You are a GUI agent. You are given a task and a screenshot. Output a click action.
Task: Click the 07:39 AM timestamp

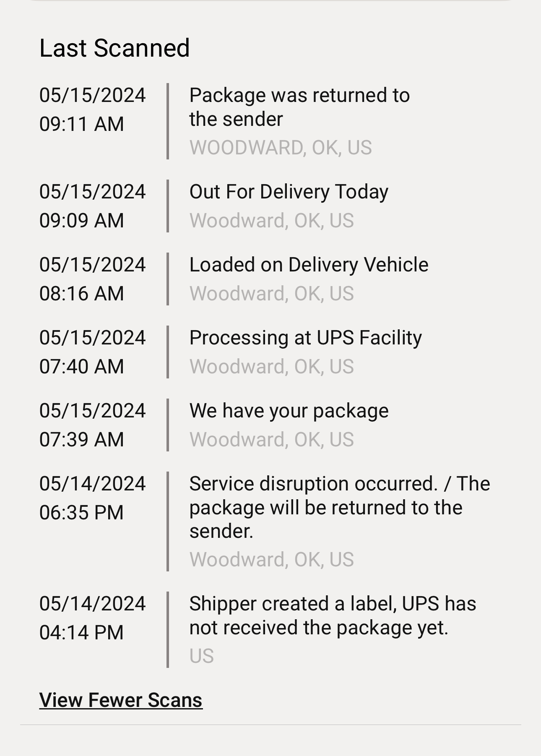(x=82, y=440)
